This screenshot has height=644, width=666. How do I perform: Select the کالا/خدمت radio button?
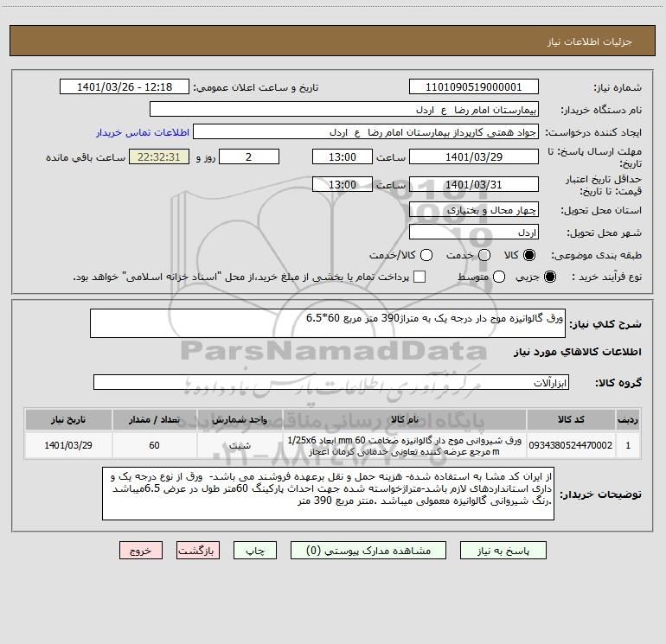426,255
